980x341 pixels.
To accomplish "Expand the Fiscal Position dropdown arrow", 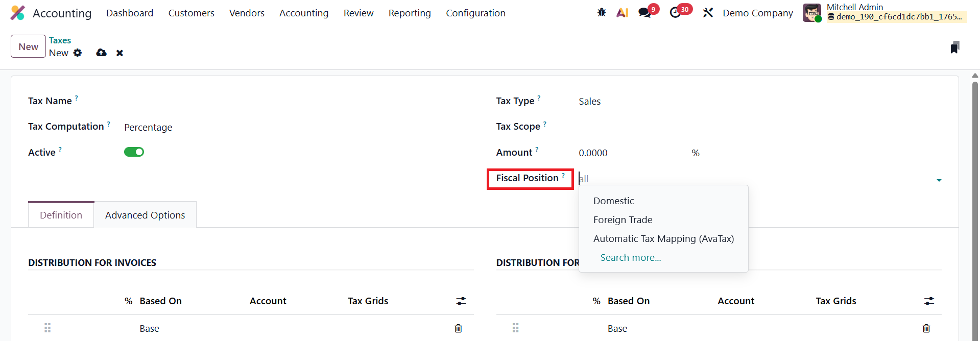I will pyautogui.click(x=939, y=180).
